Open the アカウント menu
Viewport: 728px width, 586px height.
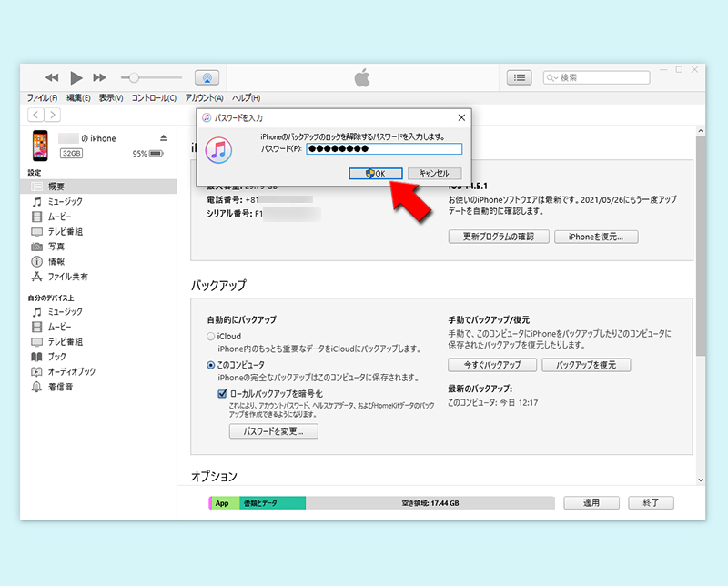pos(202,96)
